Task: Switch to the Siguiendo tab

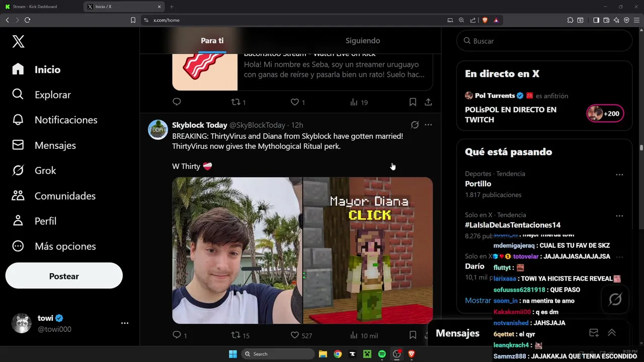Action: click(x=363, y=41)
